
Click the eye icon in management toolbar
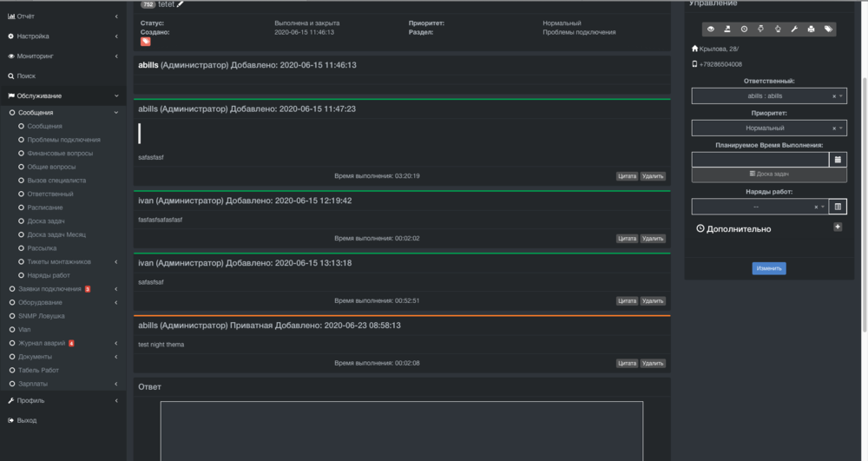click(711, 29)
